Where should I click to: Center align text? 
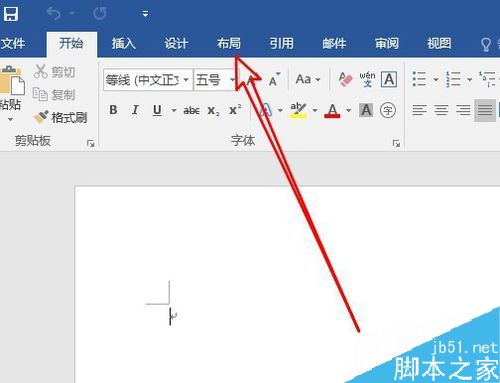(441, 110)
